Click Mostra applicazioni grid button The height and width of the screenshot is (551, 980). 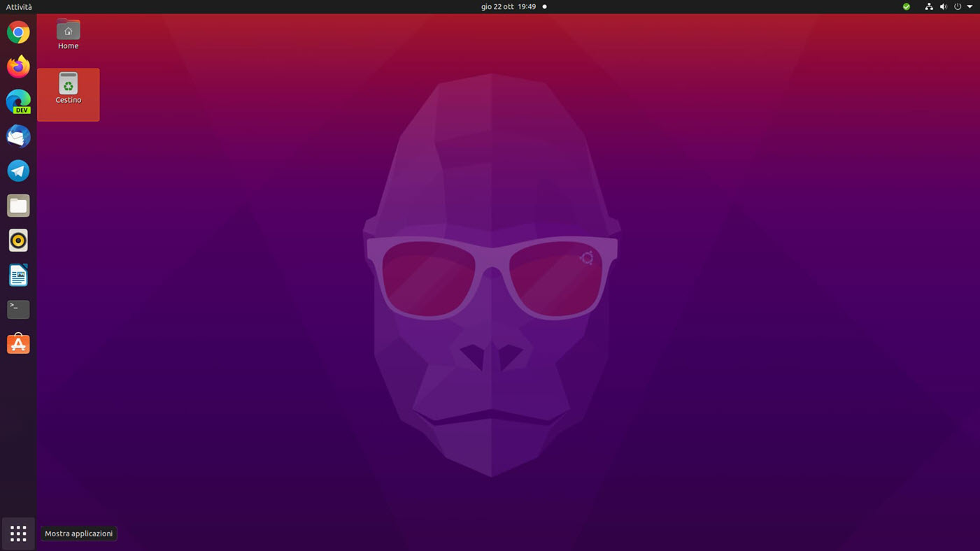[17, 533]
